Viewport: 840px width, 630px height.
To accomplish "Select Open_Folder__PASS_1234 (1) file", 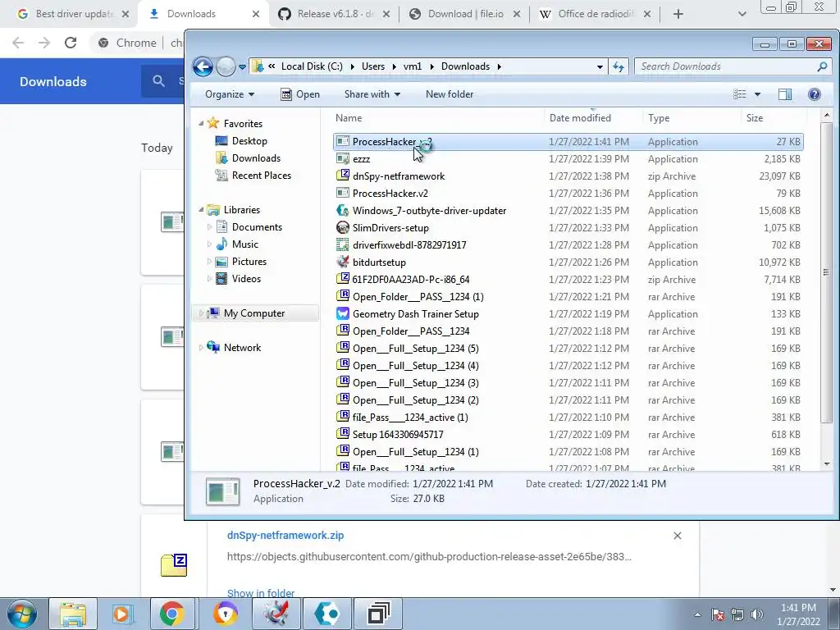I will pyautogui.click(x=568, y=296).
